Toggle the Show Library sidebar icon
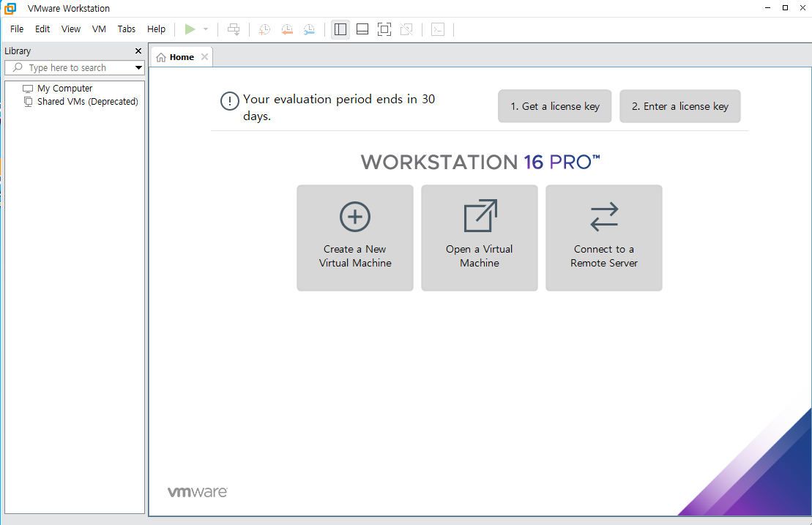This screenshot has height=525, width=812. [340, 29]
